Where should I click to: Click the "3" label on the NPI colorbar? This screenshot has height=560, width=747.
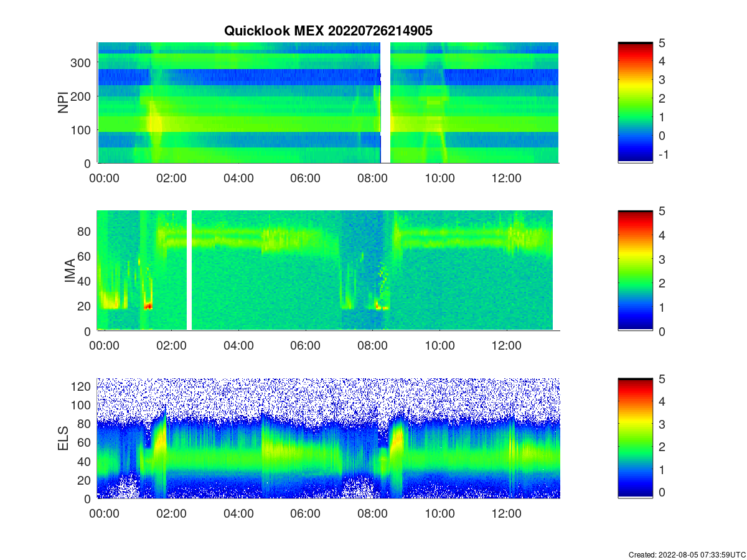click(662, 80)
